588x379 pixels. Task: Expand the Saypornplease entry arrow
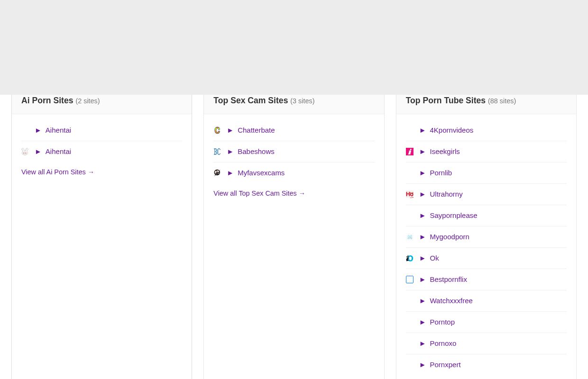[x=423, y=215]
